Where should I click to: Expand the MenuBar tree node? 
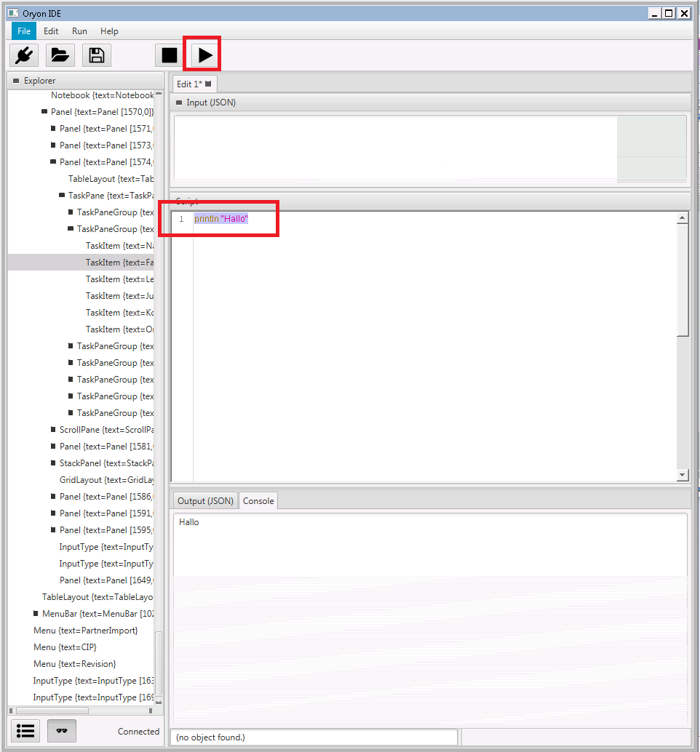point(36,613)
